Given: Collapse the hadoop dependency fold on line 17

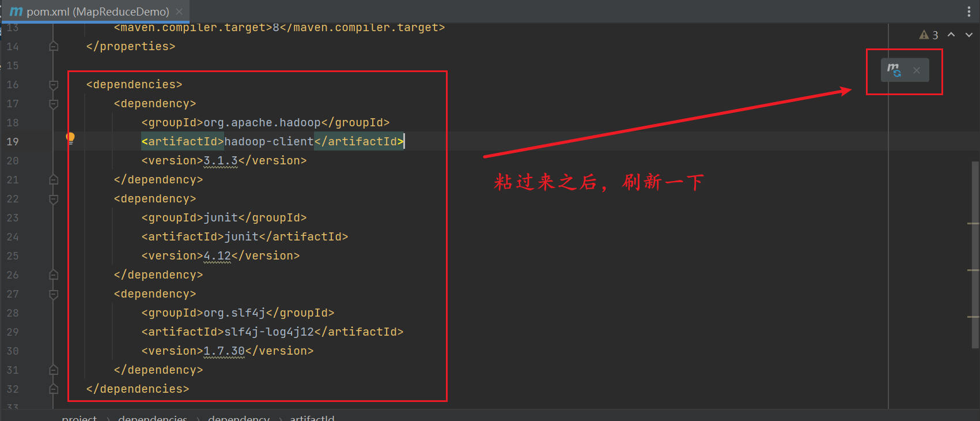Looking at the screenshot, I should click(54, 104).
